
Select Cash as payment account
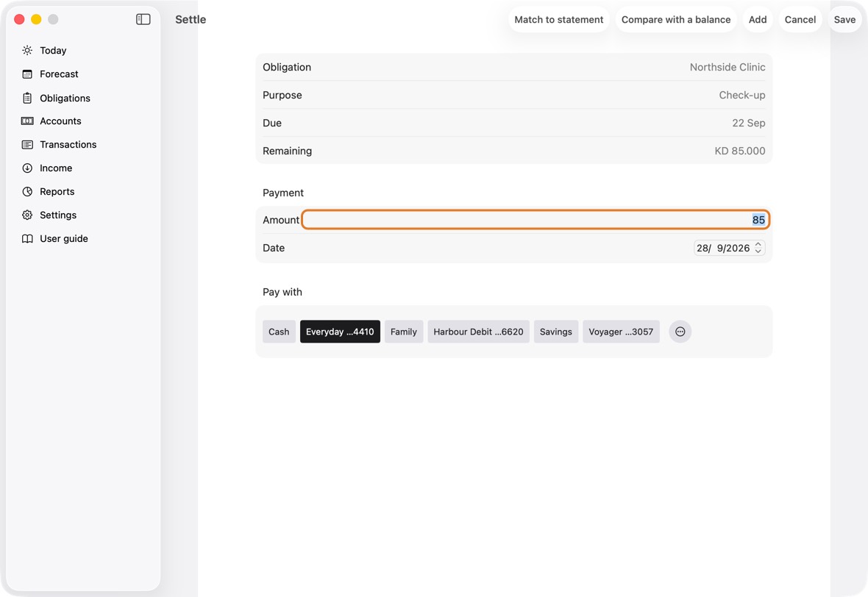[279, 332]
